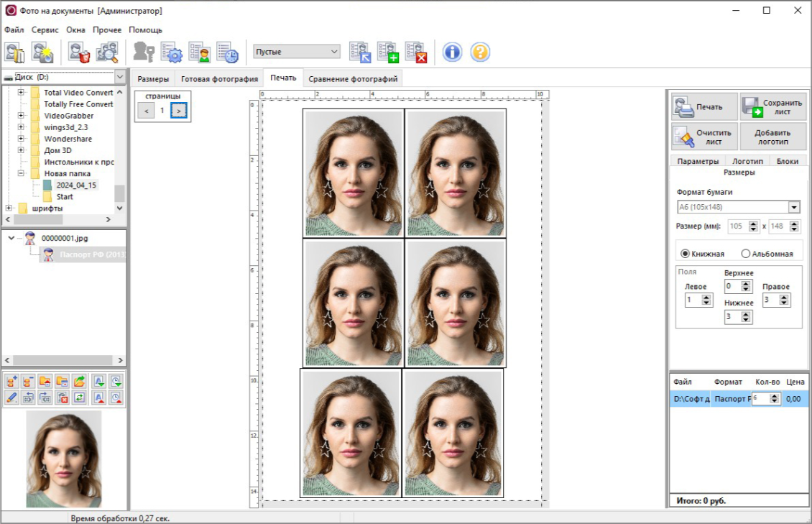Open help via yellow question mark icon
This screenshot has width=812, height=524.
coord(480,52)
